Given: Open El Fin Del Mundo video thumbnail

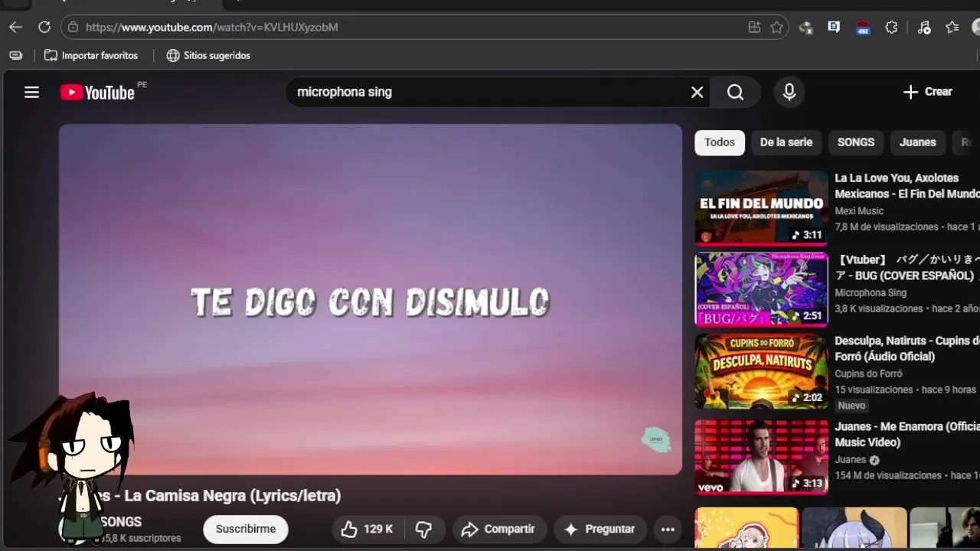Looking at the screenshot, I should coord(761,207).
